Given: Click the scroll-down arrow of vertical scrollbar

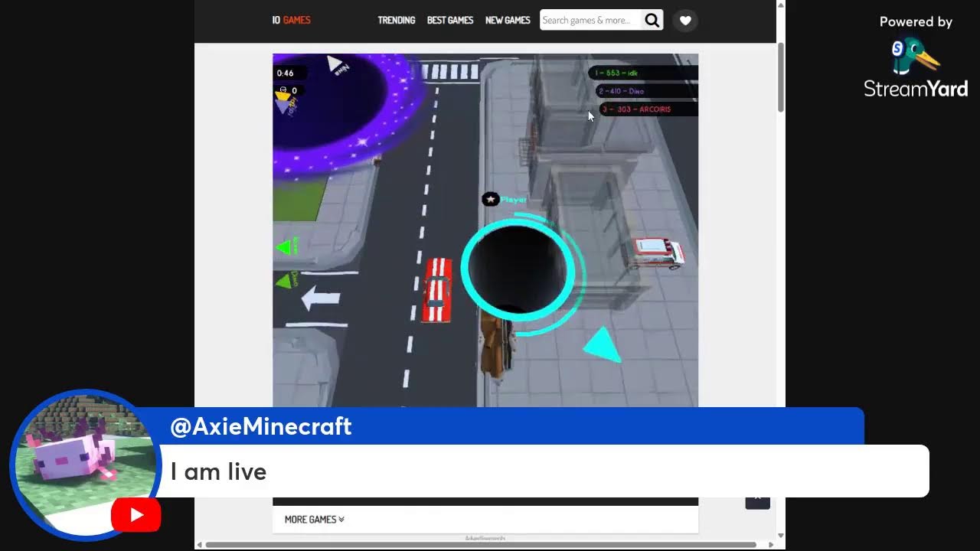Looking at the screenshot, I should (x=781, y=535).
